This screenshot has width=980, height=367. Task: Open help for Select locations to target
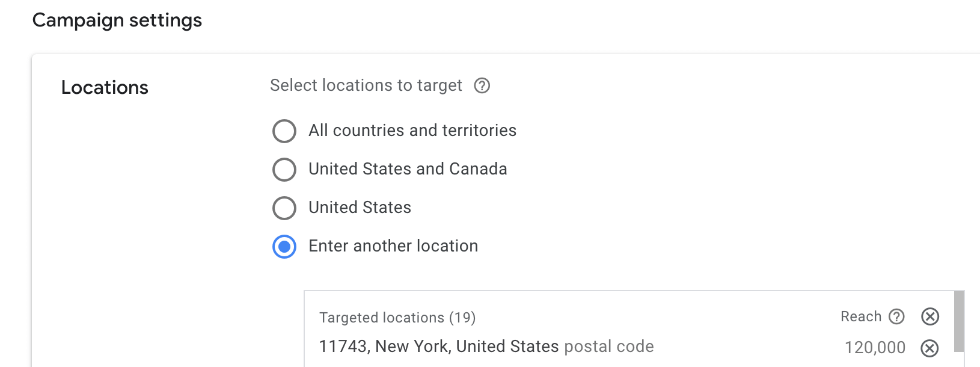[482, 86]
